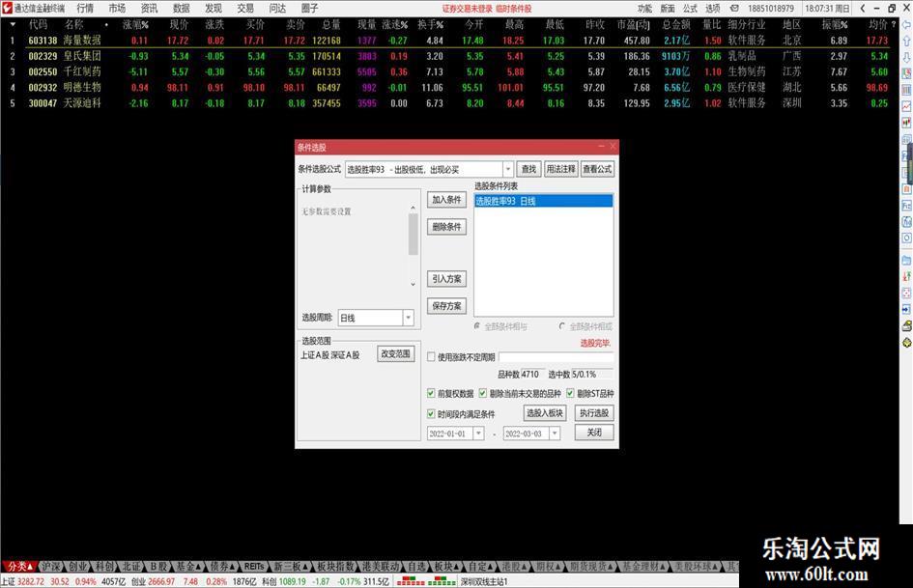Open the candlestick chart icon in right sidebar

click(x=906, y=123)
